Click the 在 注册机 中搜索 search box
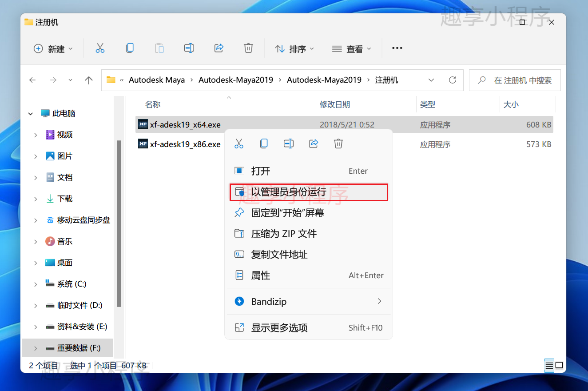This screenshot has height=391, width=588. (515, 80)
